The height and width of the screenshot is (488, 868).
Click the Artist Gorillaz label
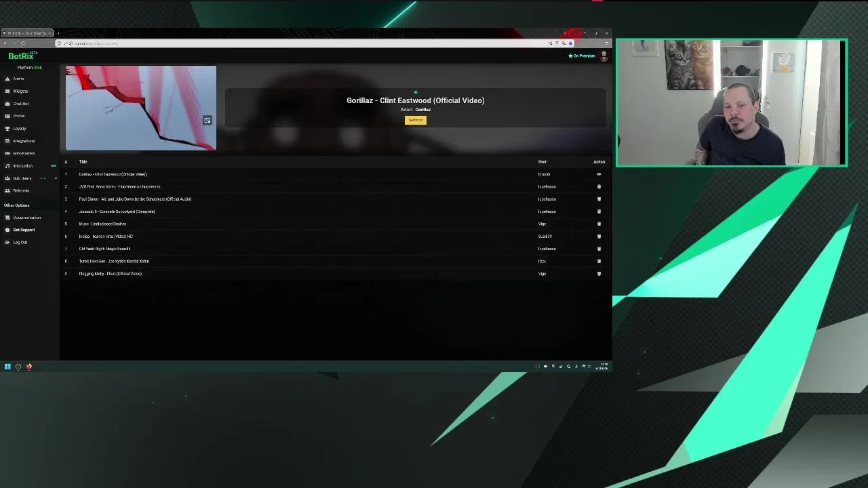coord(416,110)
